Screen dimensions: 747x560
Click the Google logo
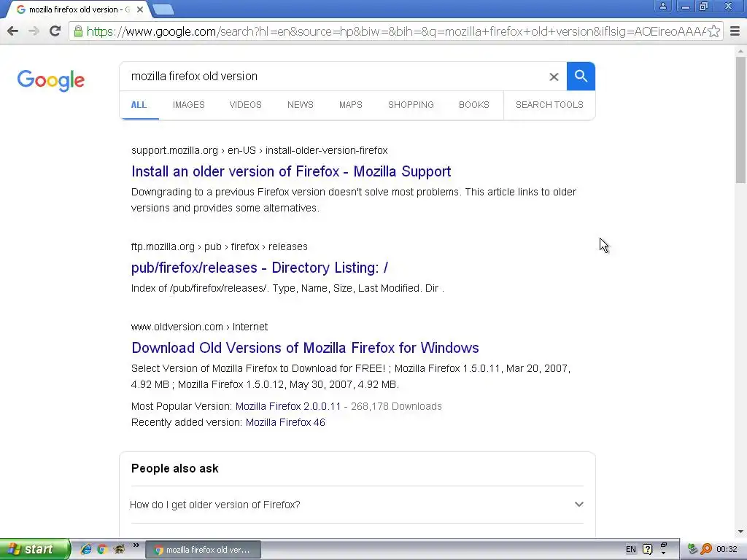51,80
